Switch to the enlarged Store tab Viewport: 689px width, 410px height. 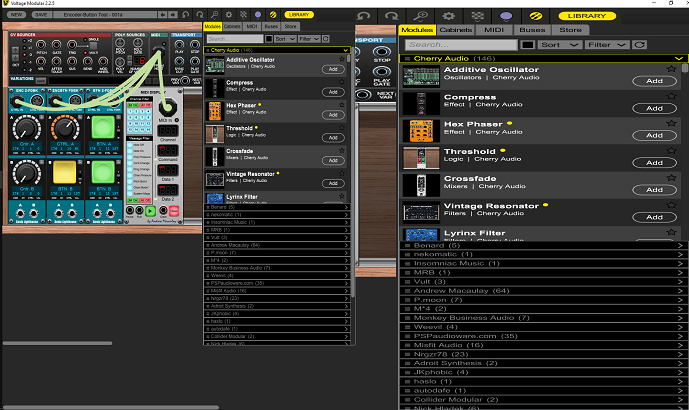click(570, 30)
